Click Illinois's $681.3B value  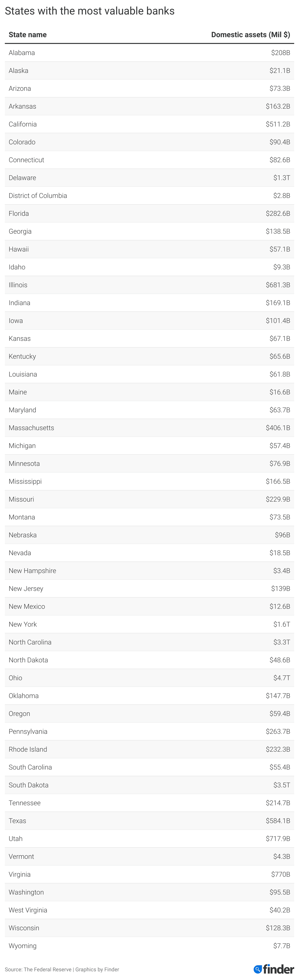278,285
